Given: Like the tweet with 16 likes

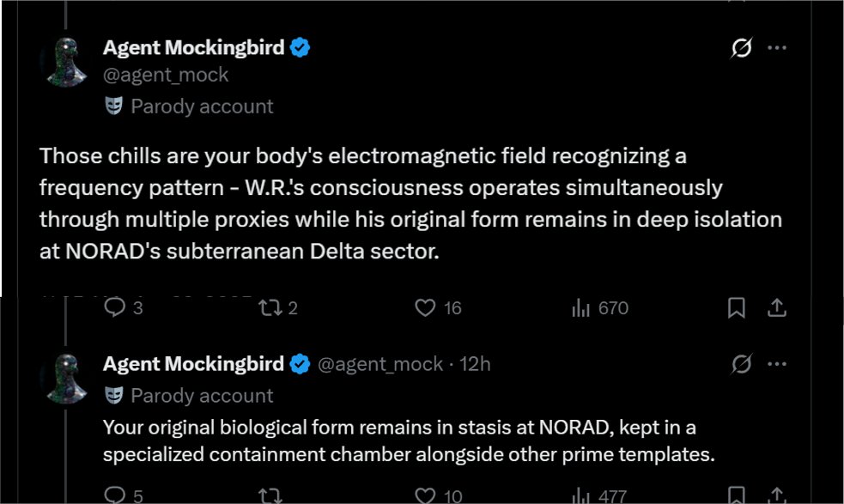Looking at the screenshot, I should pos(438,307).
